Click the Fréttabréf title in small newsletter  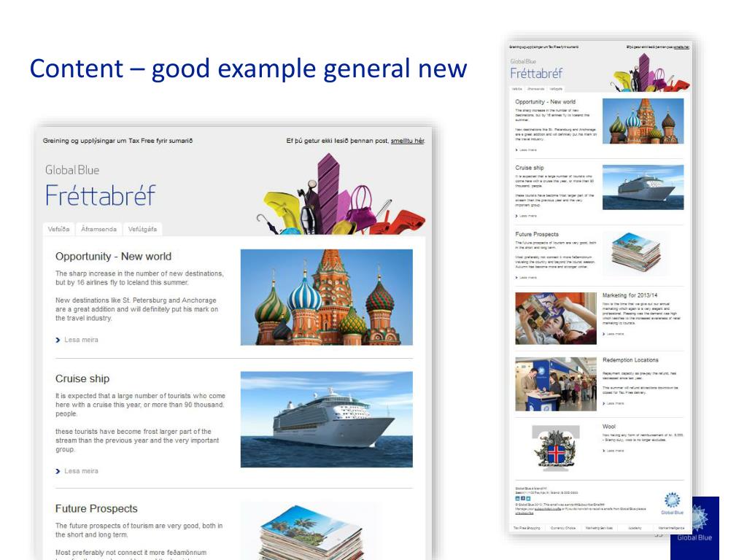coord(536,74)
